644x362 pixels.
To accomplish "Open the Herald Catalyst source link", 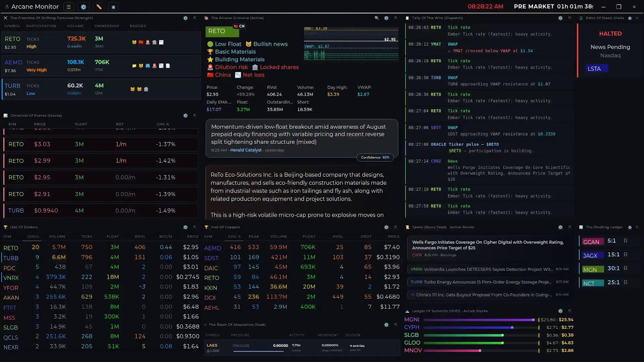I will (246, 150).
